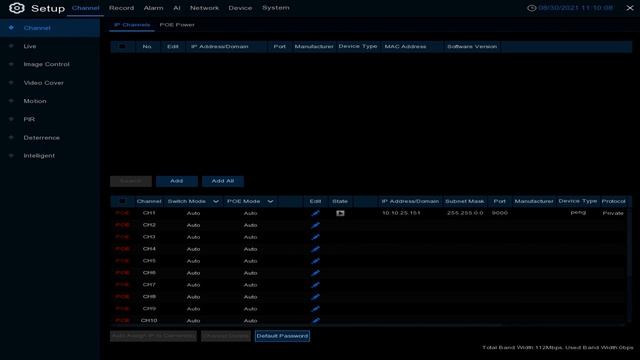Edit channel CH9 with the pencil icon
The image size is (640, 360).
[x=316, y=309]
